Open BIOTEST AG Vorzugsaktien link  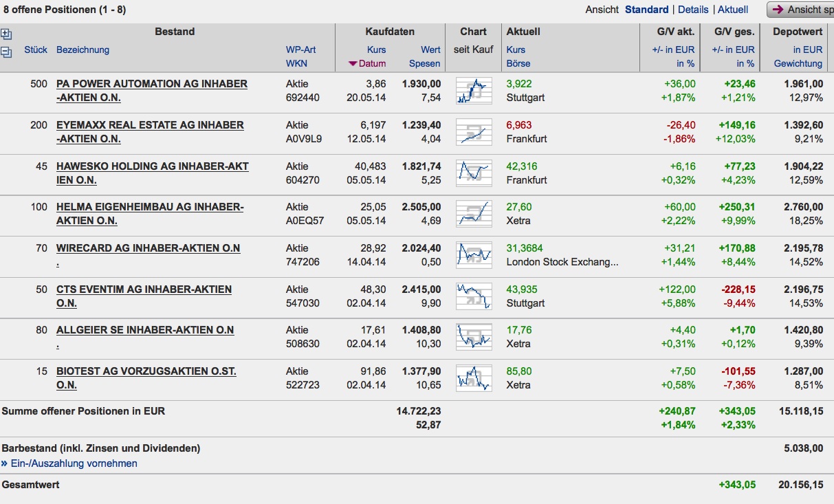[x=146, y=371]
